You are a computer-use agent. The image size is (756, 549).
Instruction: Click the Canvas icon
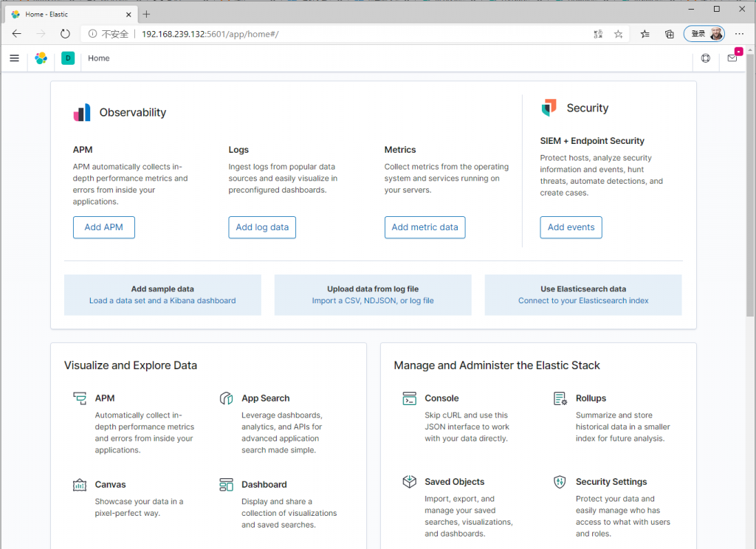(x=80, y=484)
